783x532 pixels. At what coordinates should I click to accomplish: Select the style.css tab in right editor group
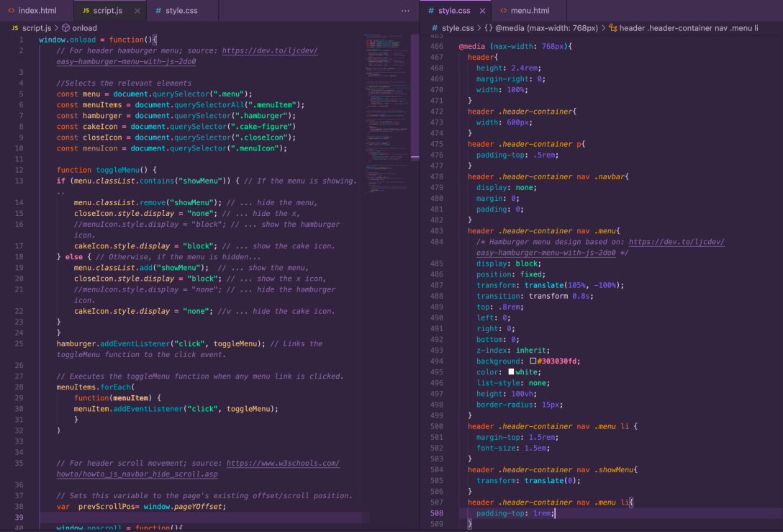pyautogui.click(x=453, y=11)
